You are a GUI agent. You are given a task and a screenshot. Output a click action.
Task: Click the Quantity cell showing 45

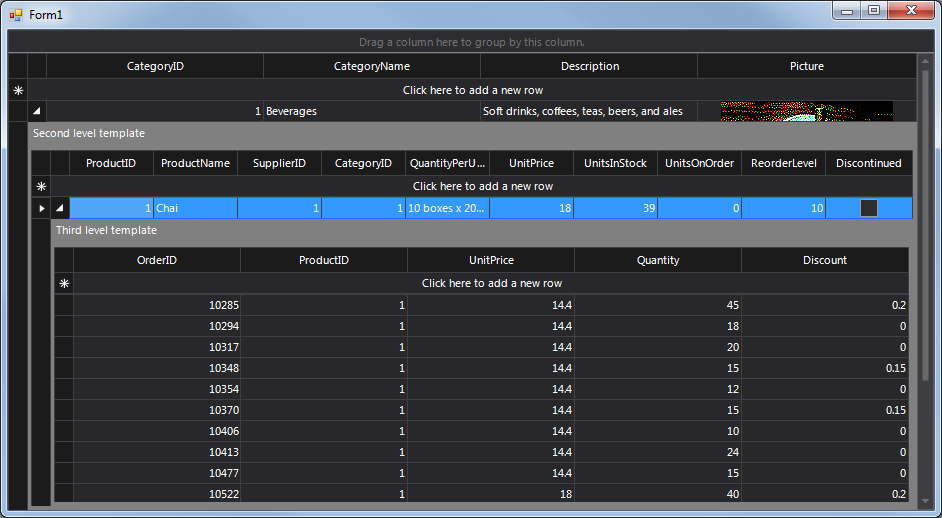[657, 305]
